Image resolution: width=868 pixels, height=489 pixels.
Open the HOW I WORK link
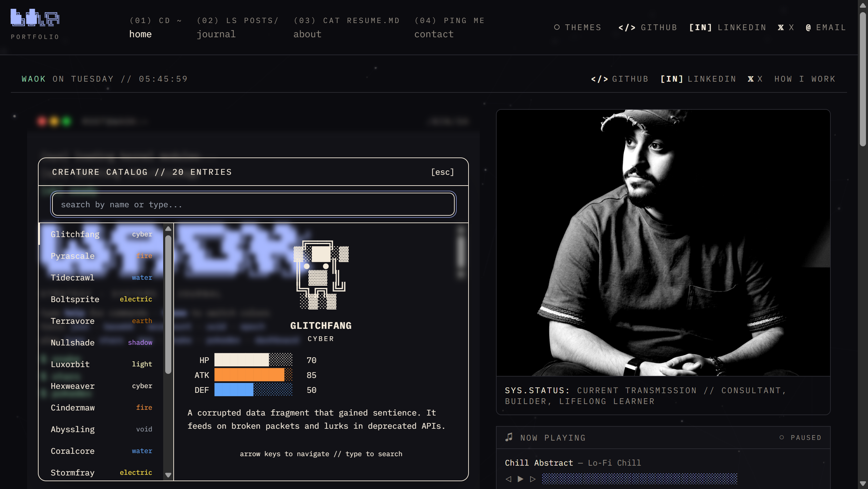[x=805, y=79]
